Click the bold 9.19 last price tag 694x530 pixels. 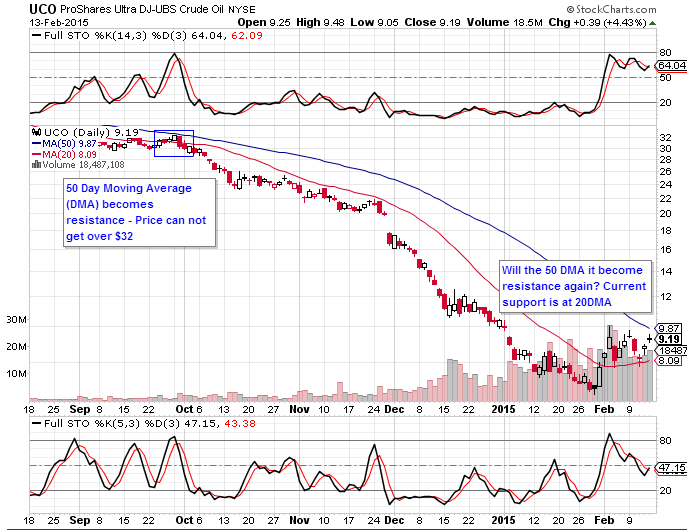tap(669, 339)
